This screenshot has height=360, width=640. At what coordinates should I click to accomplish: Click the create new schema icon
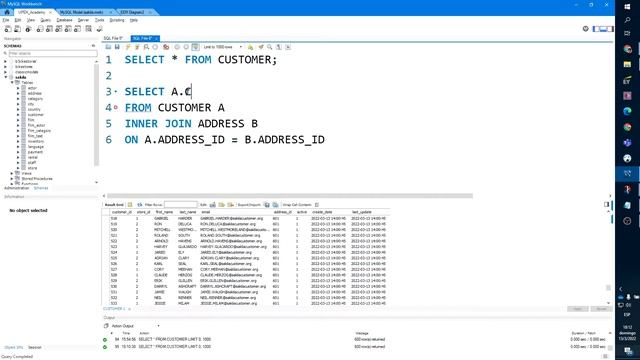click(40, 29)
